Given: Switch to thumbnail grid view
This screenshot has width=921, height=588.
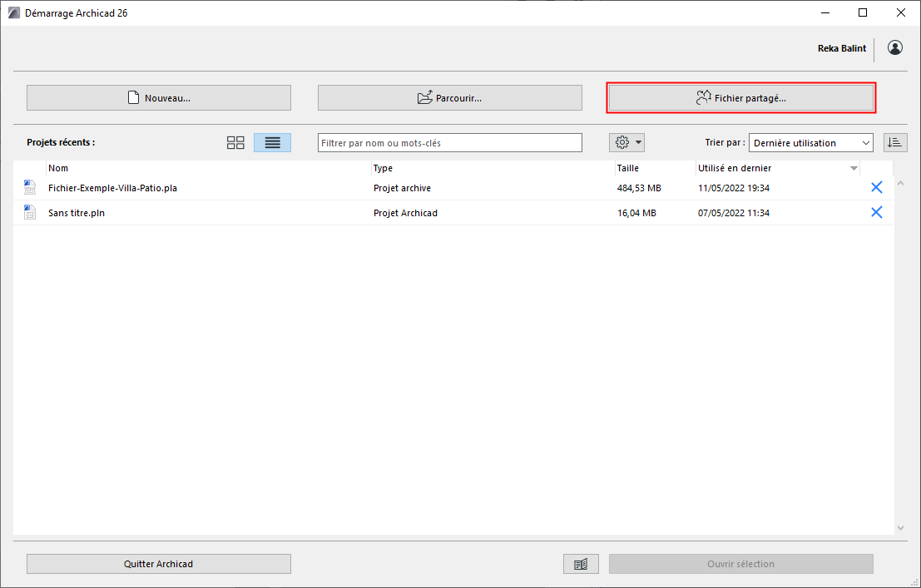Looking at the screenshot, I should click(235, 143).
